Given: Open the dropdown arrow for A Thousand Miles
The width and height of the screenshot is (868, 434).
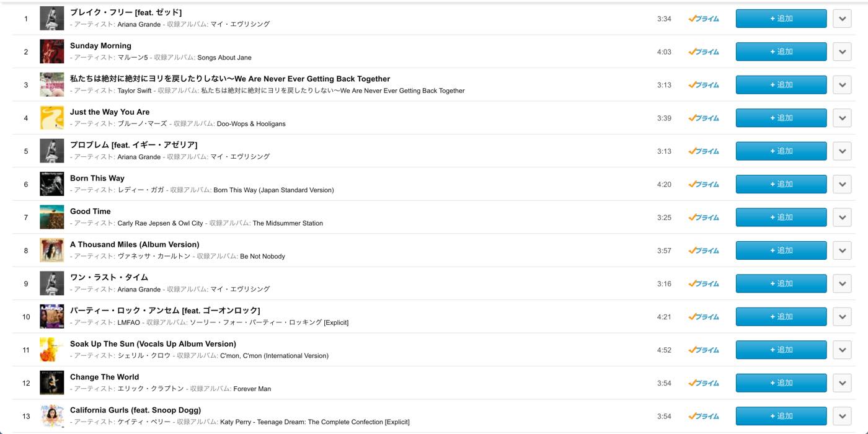Looking at the screenshot, I should point(842,250).
